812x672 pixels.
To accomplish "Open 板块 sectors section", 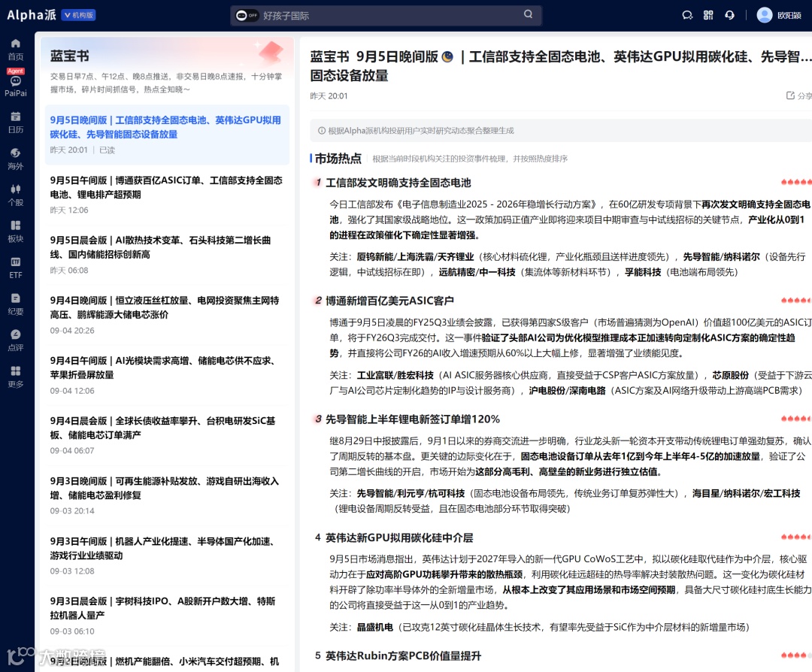I will (16, 231).
